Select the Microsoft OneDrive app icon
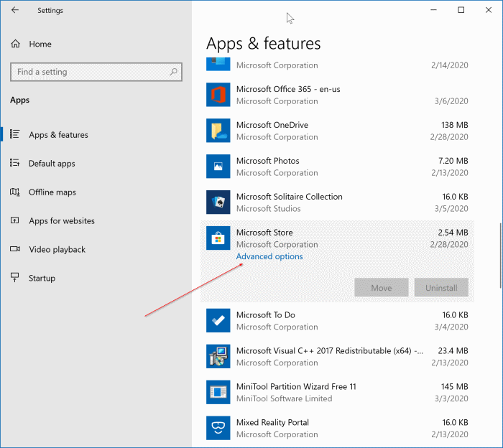 point(218,131)
